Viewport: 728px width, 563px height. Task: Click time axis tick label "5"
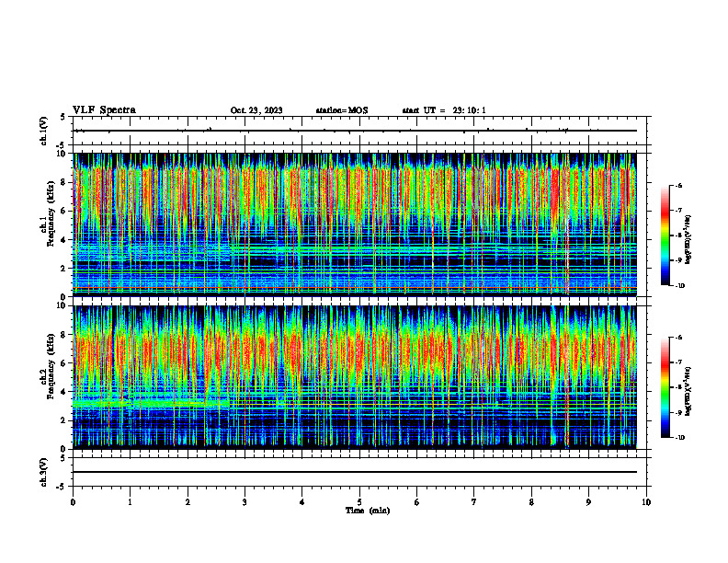359,502
